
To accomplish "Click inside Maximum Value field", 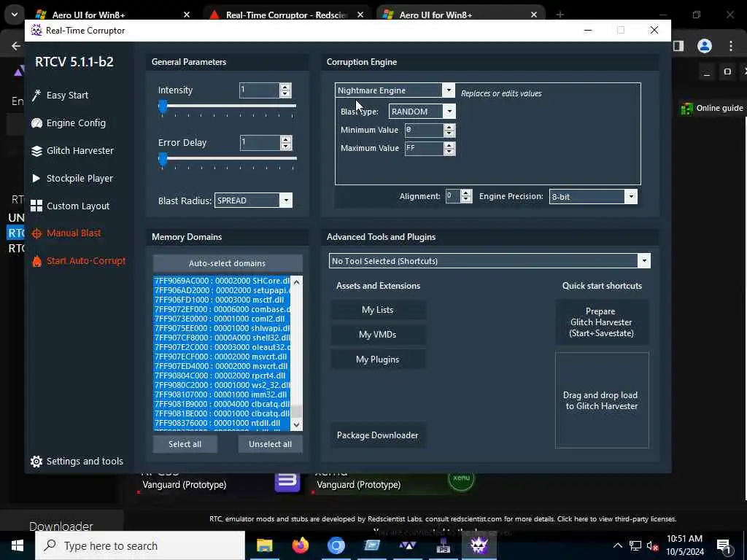I will (x=425, y=149).
